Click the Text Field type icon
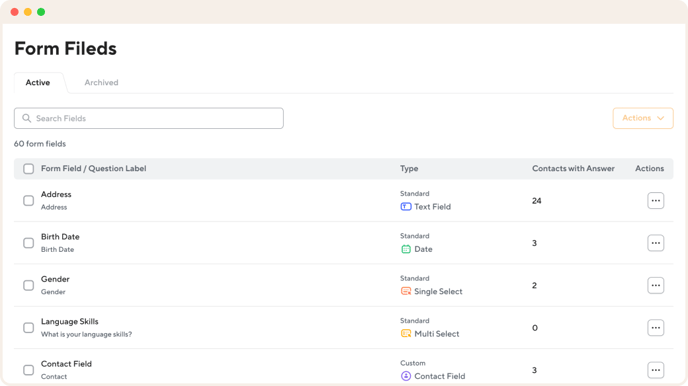The height and width of the screenshot is (386, 688). click(406, 207)
